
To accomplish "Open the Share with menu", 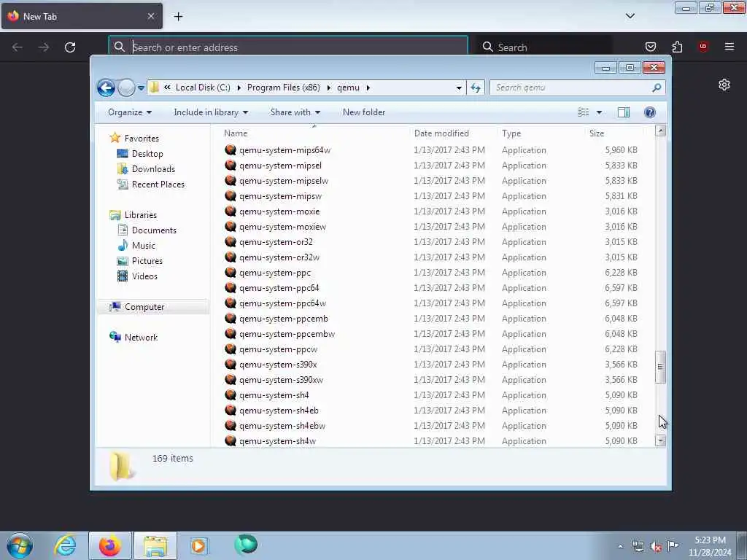I will (295, 112).
